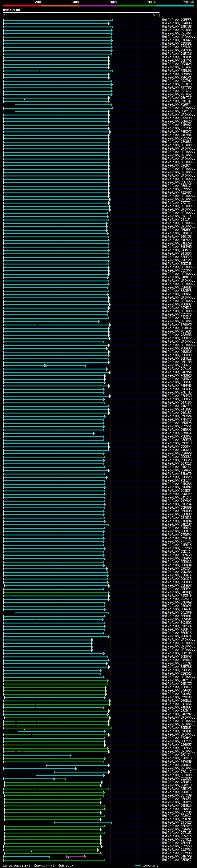The height and width of the screenshot is (868, 197).
Task: Select the UniRef100_Q7G147 label
Action: coord(177,772)
